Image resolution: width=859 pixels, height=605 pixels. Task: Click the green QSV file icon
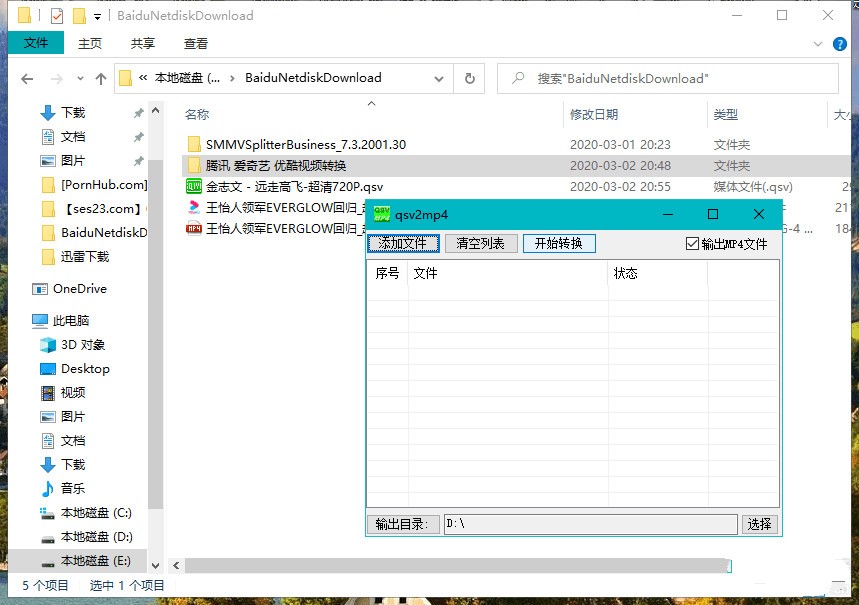point(194,187)
